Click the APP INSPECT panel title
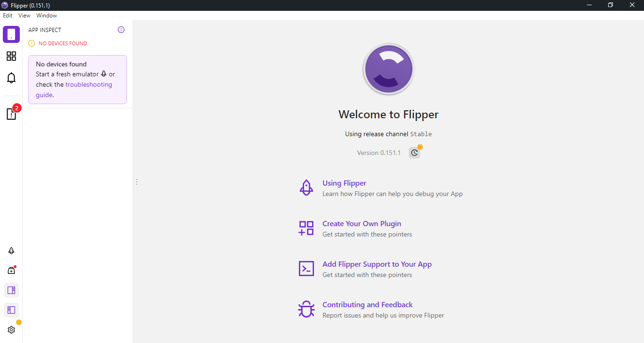644x343 pixels. (x=45, y=30)
